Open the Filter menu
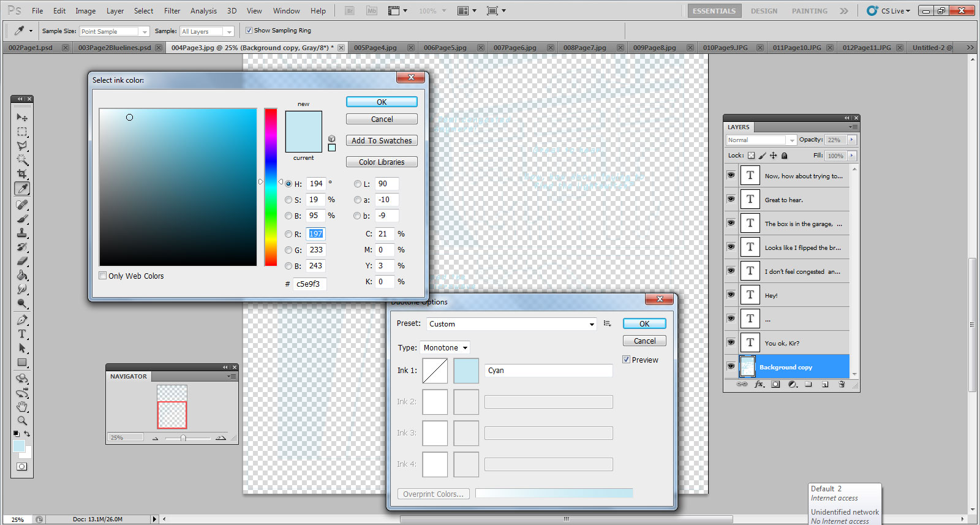Viewport: 980px width, 525px height. tap(172, 11)
